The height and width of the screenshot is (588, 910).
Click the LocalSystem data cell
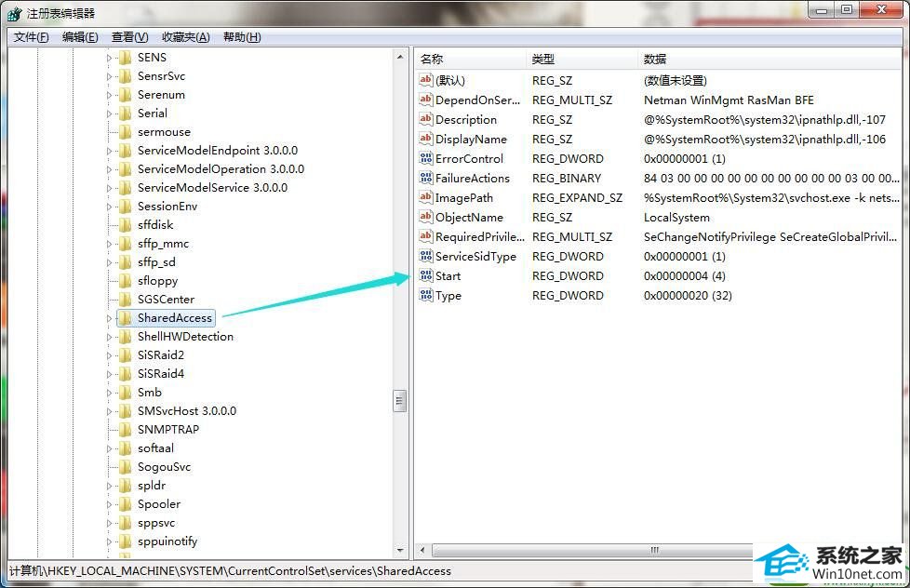pyautogui.click(x=676, y=217)
